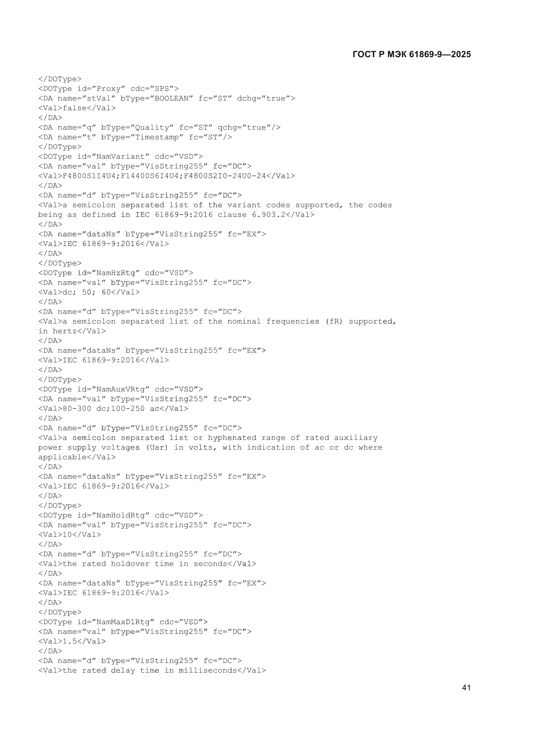Click the DOType id NamVariant line
Image resolution: width=535 pixels, height=756 pixels.
coord(121,157)
